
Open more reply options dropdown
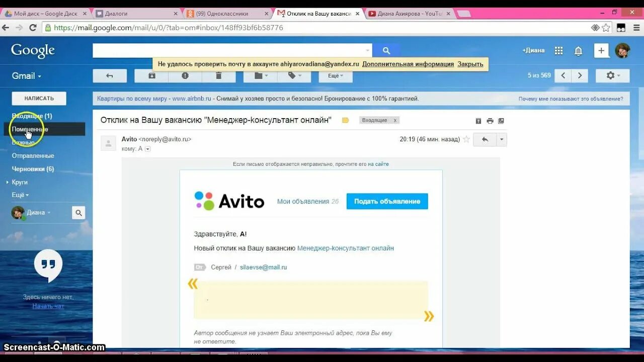point(502,139)
